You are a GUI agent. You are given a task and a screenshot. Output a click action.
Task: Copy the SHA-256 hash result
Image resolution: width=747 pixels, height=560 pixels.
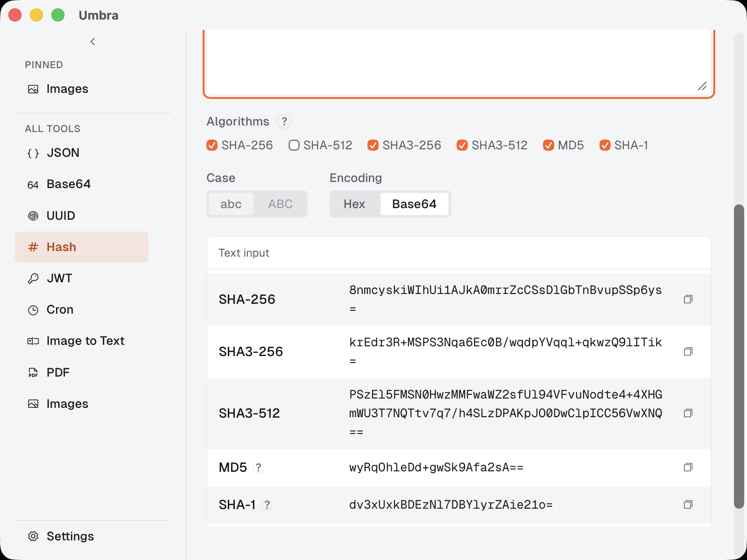[688, 299]
